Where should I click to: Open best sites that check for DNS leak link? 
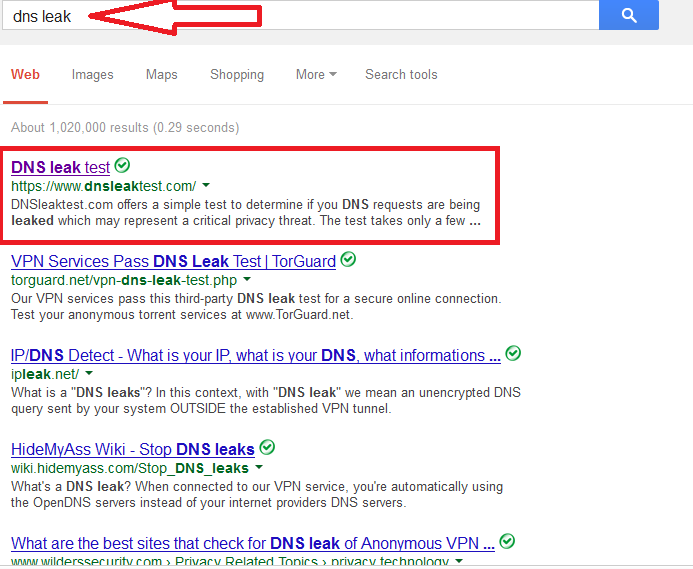click(x=253, y=543)
